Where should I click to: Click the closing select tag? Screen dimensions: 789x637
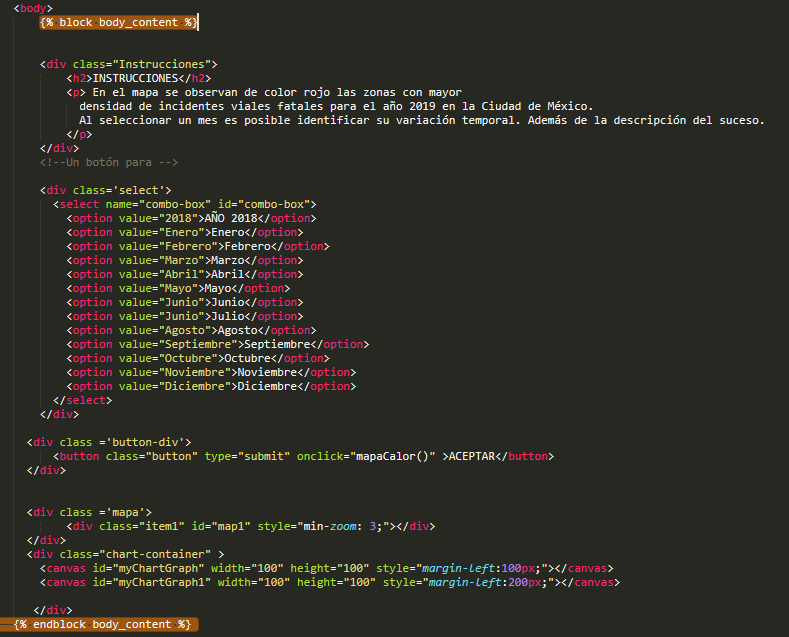click(x=83, y=401)
